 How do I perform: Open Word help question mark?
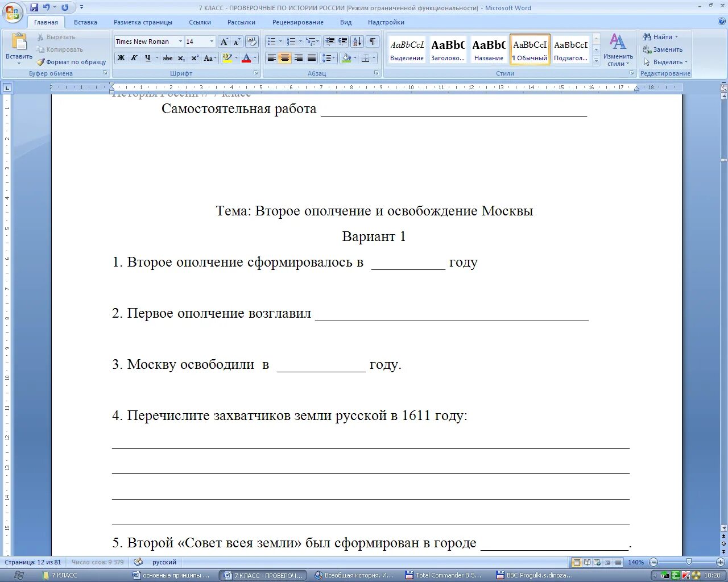(722, 22)
